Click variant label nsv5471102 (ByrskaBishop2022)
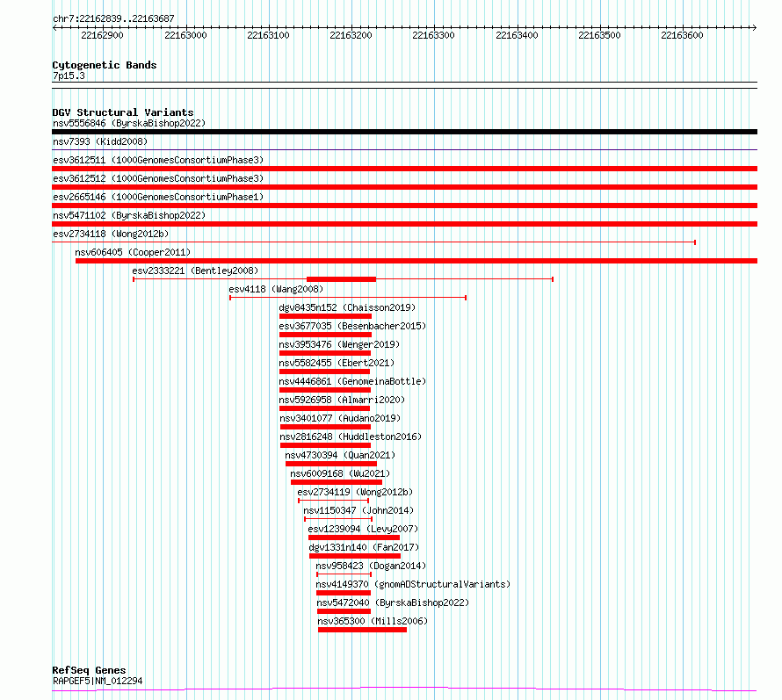Screen dimensions: 782x700 [129, 216]
